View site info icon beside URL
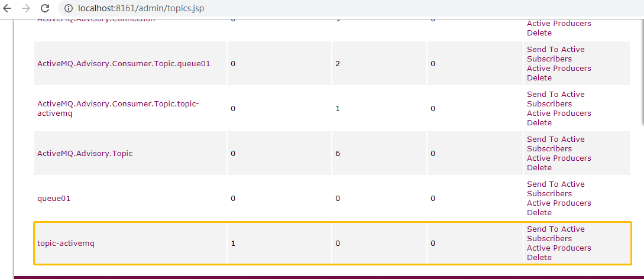This screenshot has height=279, width=644. 69,8
